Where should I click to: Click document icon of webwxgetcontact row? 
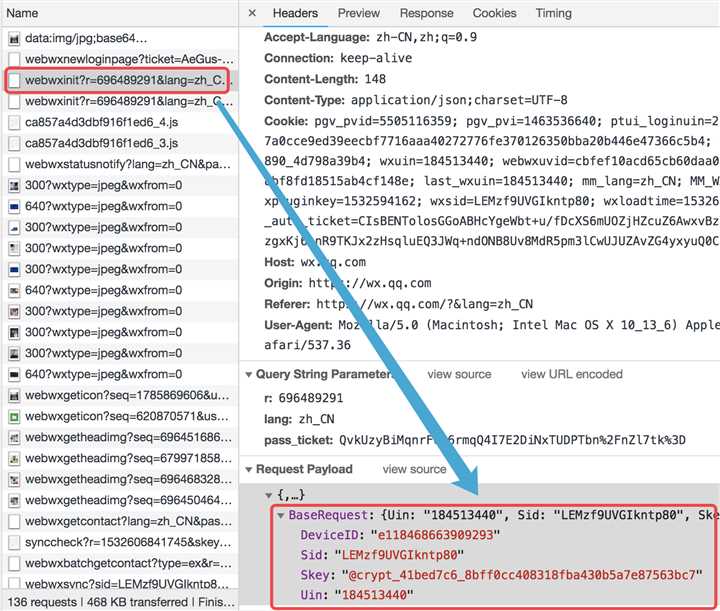[x=14, y=521]
